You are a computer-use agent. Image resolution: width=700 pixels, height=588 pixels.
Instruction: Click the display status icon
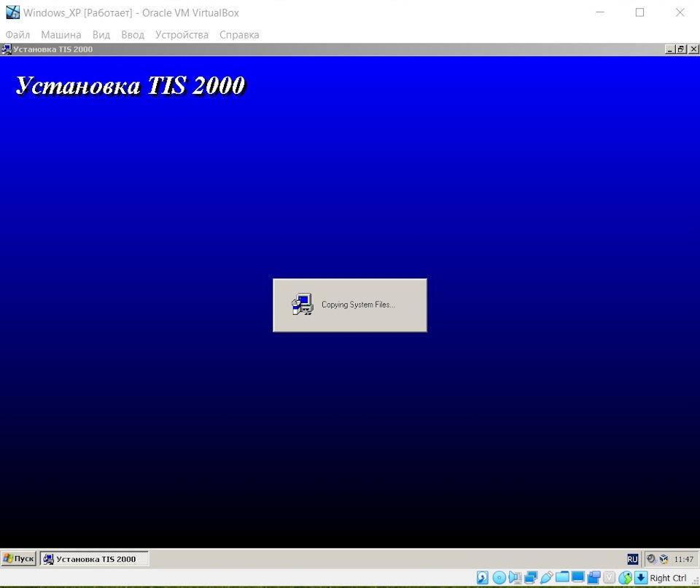coord(577,576)
